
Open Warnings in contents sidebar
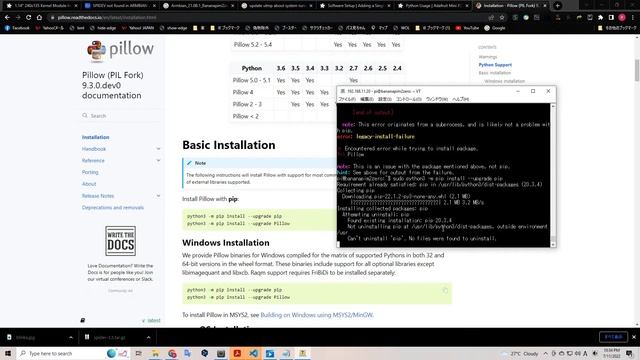pyautogui.click(x=488, y=57)
